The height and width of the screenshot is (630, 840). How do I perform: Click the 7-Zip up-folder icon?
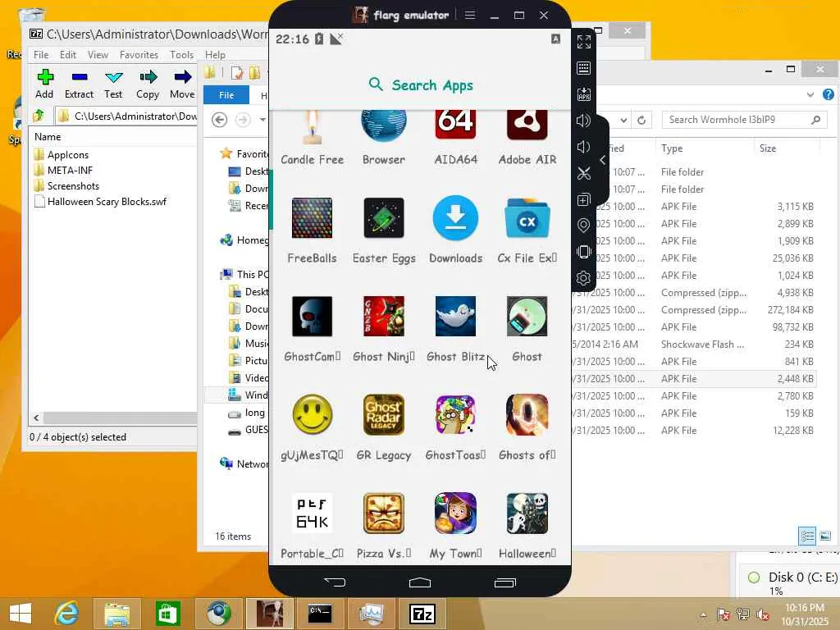[x=39, y=115]
